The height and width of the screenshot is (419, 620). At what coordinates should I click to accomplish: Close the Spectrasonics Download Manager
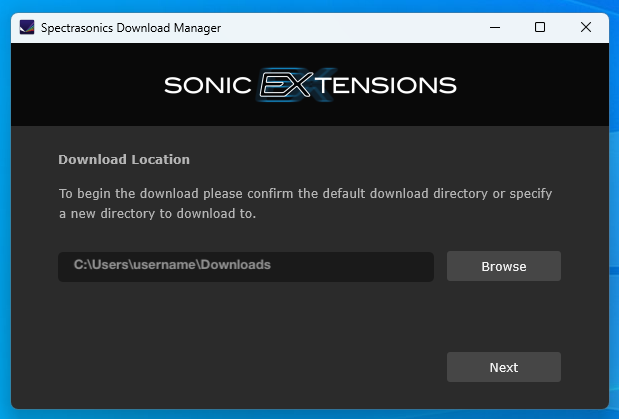point(586,27)
